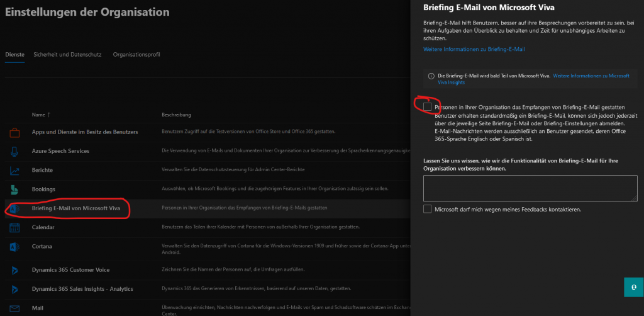Click the Azure Speech Services microphone icon

(14, 151)
